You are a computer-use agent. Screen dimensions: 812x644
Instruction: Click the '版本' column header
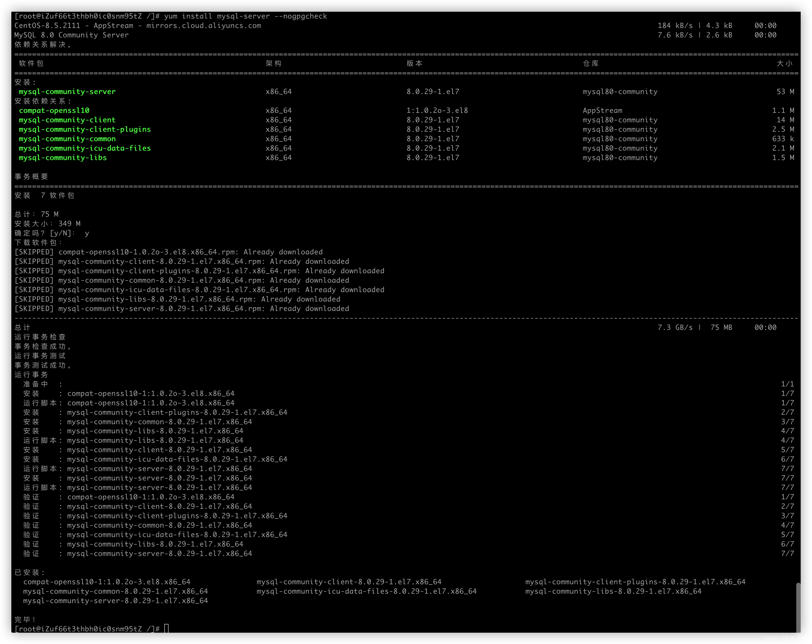[414, 63]
